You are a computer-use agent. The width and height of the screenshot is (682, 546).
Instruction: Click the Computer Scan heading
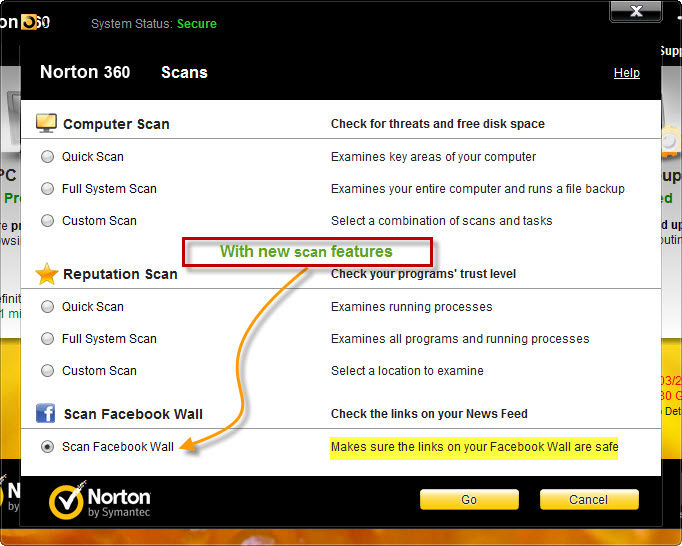click(116, 124)
